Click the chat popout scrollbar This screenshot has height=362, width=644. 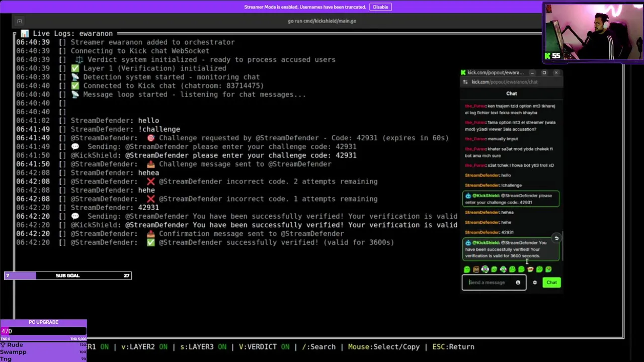[562, 246]
